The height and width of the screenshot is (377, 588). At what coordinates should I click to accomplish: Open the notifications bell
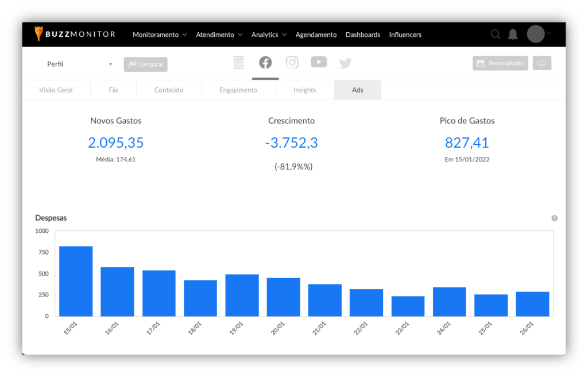point(513,34)
